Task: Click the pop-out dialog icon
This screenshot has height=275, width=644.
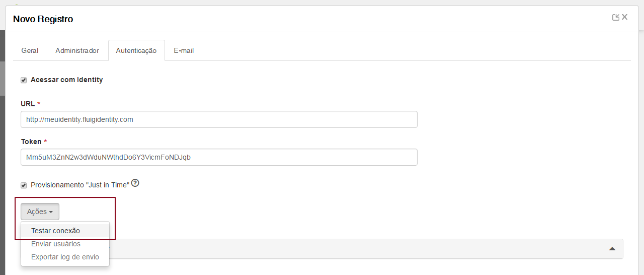Action: click(x=616, y=17)
